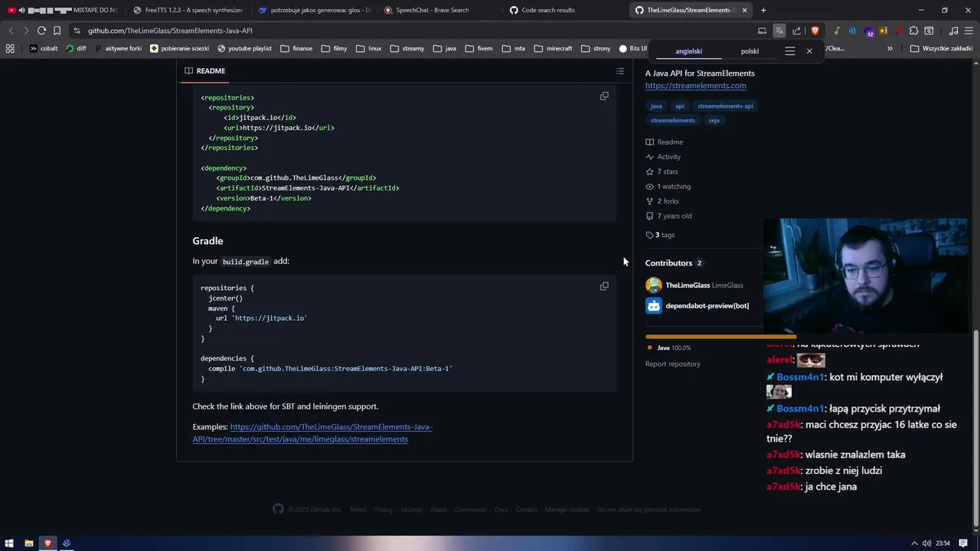Show hidden system tray icons
980x551 pixels.
[x=914, y=543]
